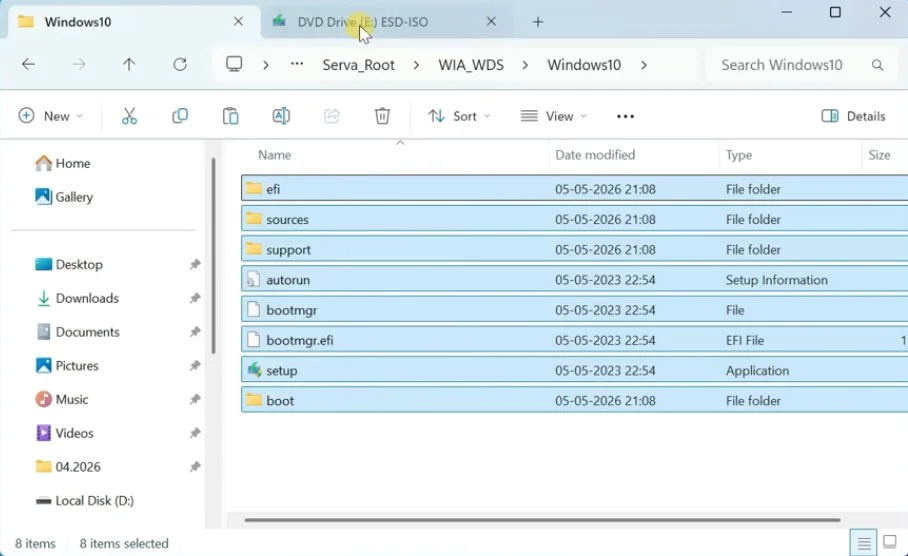Image resolution: width=908 pixels, height=556 pixels.
Task: Expand chevron after the This PC icon
Action: 266,65
